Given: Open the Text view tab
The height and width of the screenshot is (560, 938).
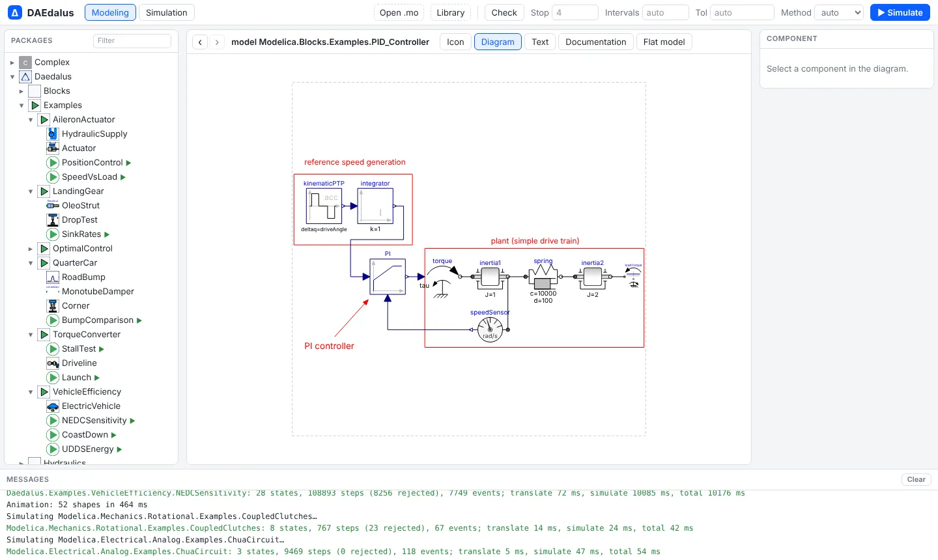Looking at the screenshot, I should [x=540, y=42].
